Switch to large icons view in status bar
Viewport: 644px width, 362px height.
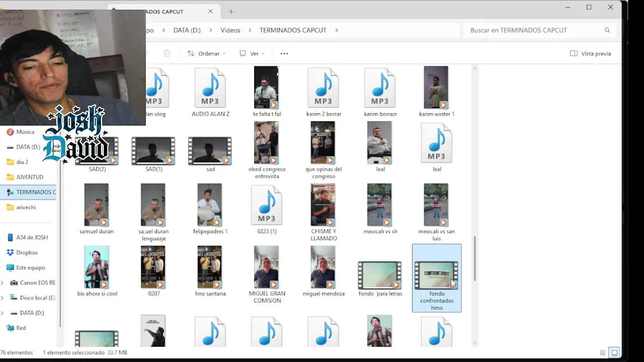614,352
